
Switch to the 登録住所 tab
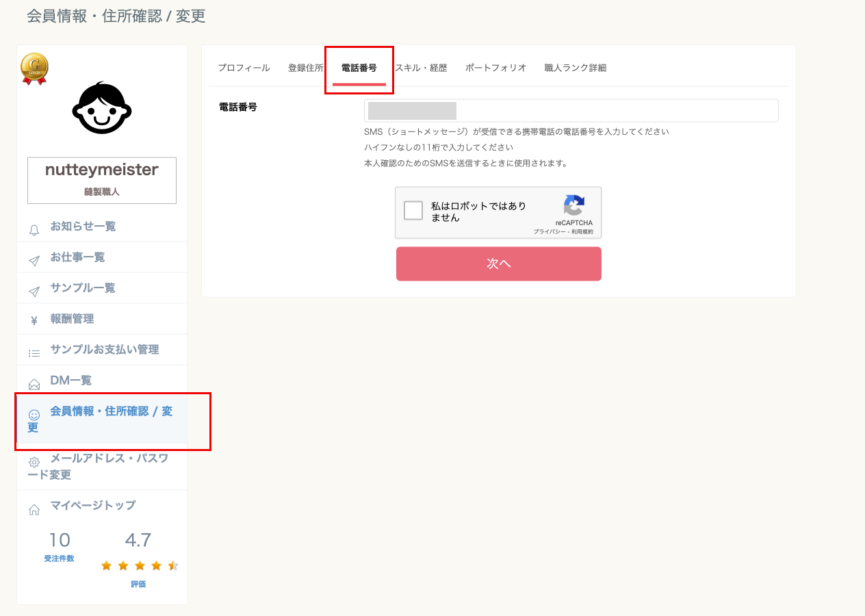coord(306,68)
